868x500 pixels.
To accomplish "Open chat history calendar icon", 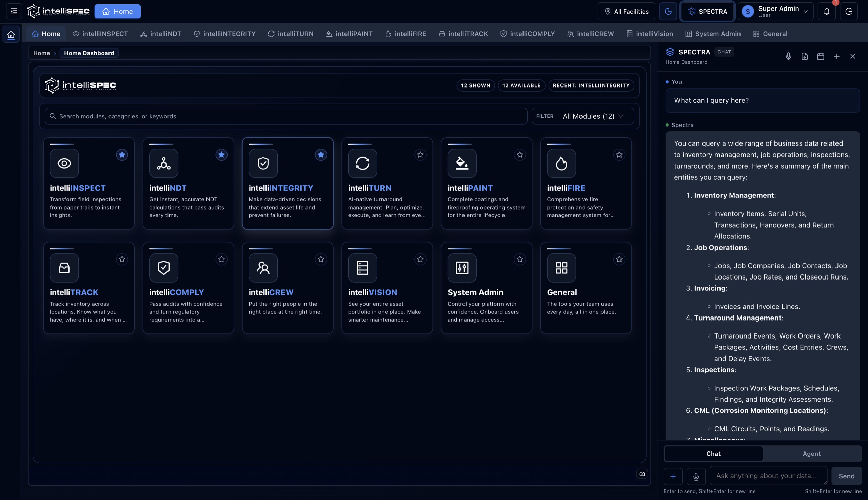I will 821,56.
